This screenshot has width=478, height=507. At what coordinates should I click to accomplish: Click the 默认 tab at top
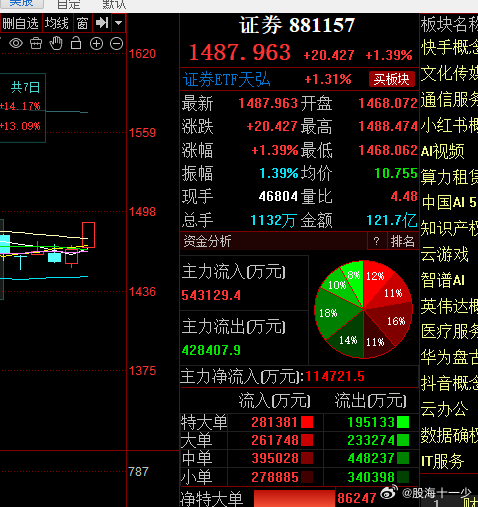coord(114,4)
